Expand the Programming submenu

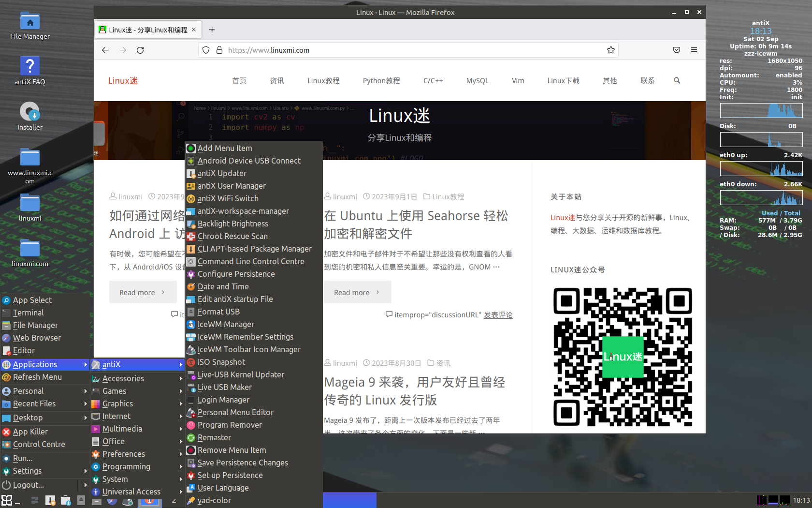click(x=138, y=466)
